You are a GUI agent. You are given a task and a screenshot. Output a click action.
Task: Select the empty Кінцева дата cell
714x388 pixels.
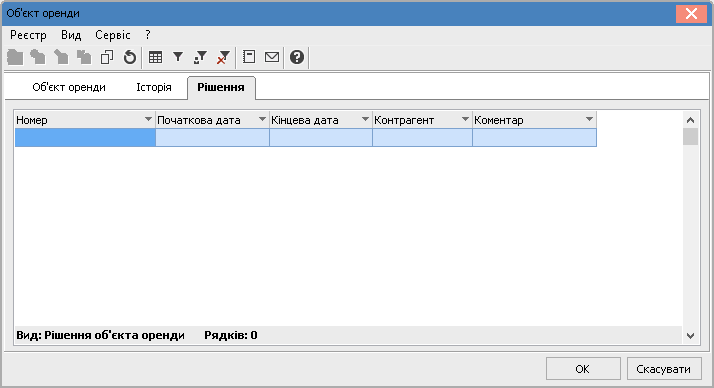[321, 138]
